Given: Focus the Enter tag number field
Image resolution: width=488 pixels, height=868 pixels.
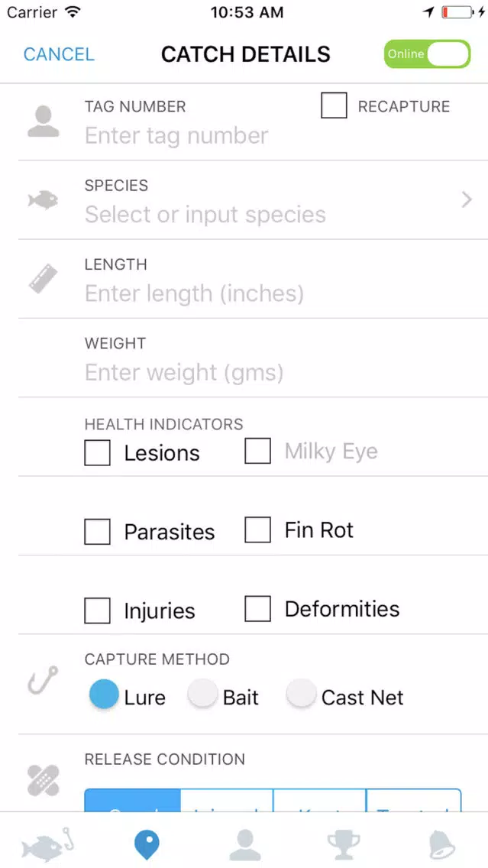Looking at the screenshot, I should click(x=176, y=136).
